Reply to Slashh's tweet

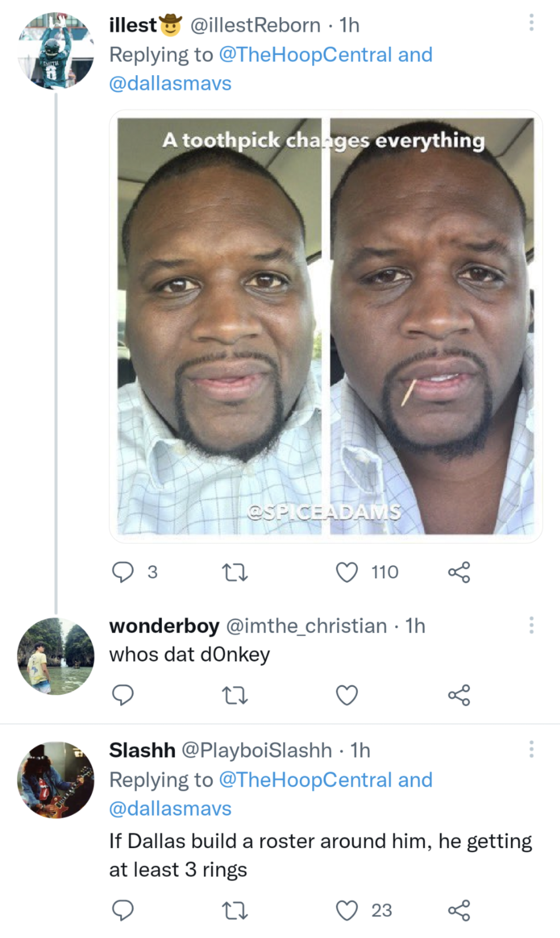pyautogui.click(x=123, y=910)
